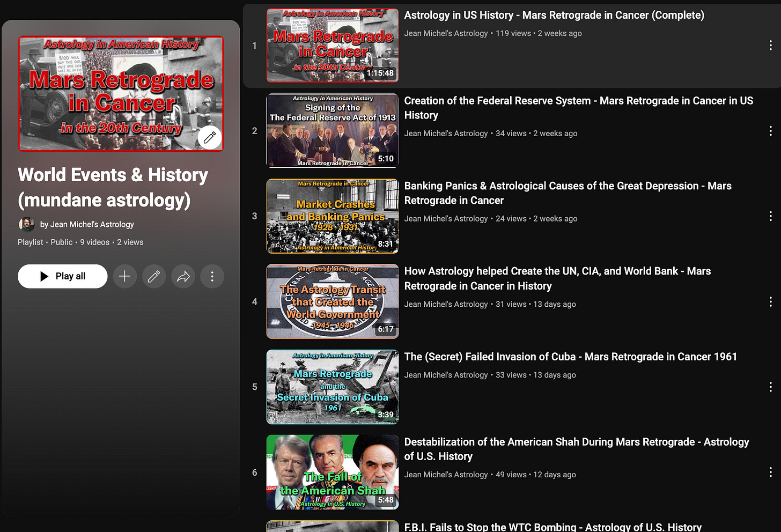Open the World Government 1945-1946 thumbnail
The height and width of the screenshot is (532, 781).
(333, 301)
